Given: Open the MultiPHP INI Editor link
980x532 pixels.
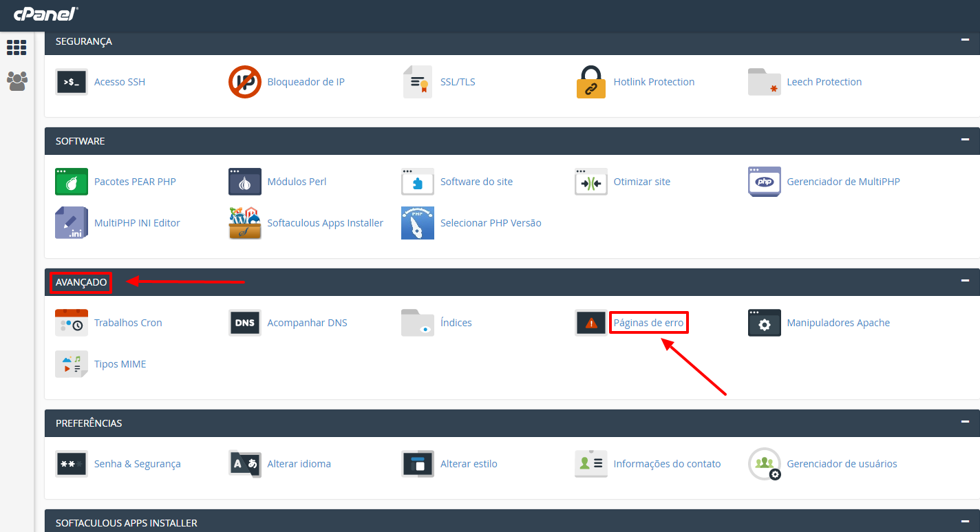Looking at the screenshot, I should (x=137, y=223).
